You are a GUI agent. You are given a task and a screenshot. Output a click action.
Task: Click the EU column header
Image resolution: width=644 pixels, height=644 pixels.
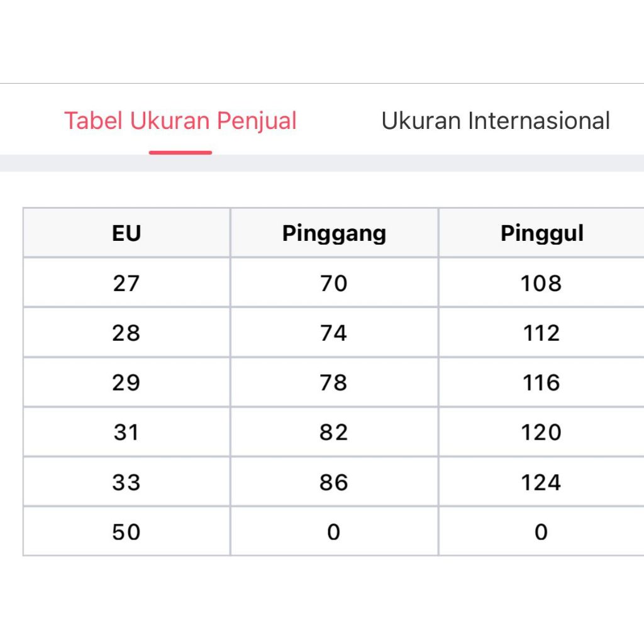click(x=126, y=233)
